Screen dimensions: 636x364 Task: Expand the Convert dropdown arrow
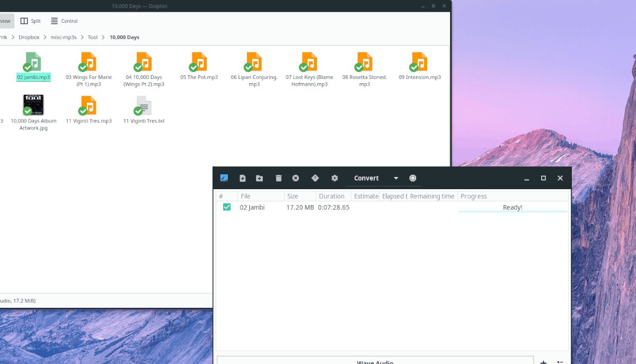396,179
